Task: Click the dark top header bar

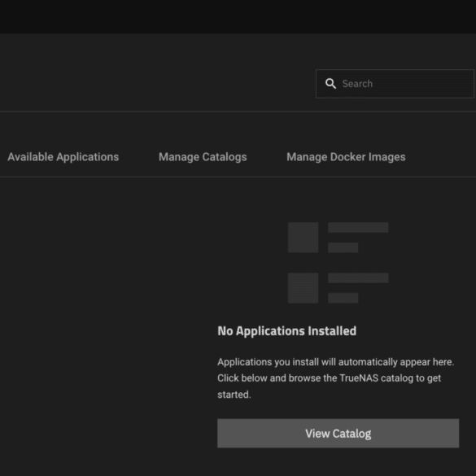Action: coord(238,17)
